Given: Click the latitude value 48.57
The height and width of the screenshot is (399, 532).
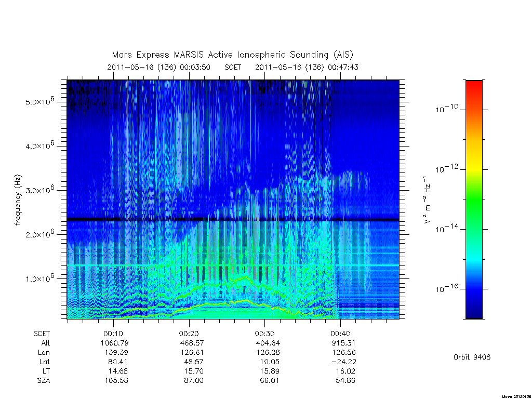Looking at the screenshot, I should (x=194, y=362).
